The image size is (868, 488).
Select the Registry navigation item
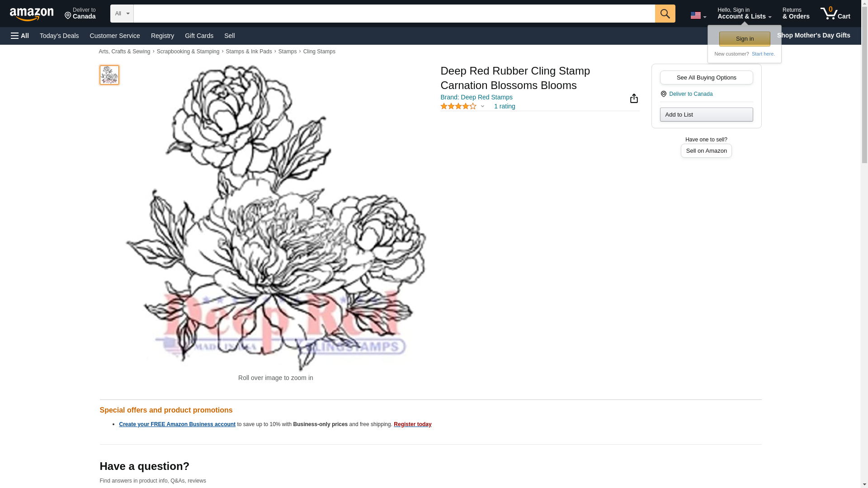click(x=162, y=36)
